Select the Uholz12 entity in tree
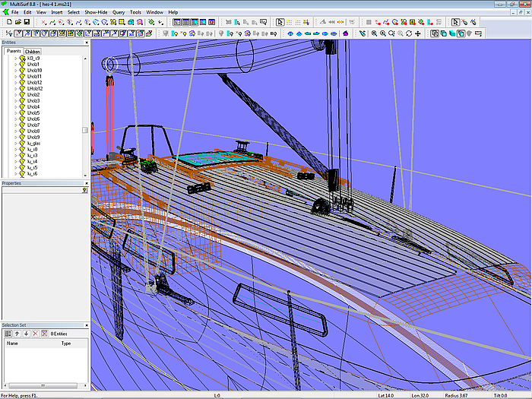Viewport: 532px width, 399px height. [35, 82]
